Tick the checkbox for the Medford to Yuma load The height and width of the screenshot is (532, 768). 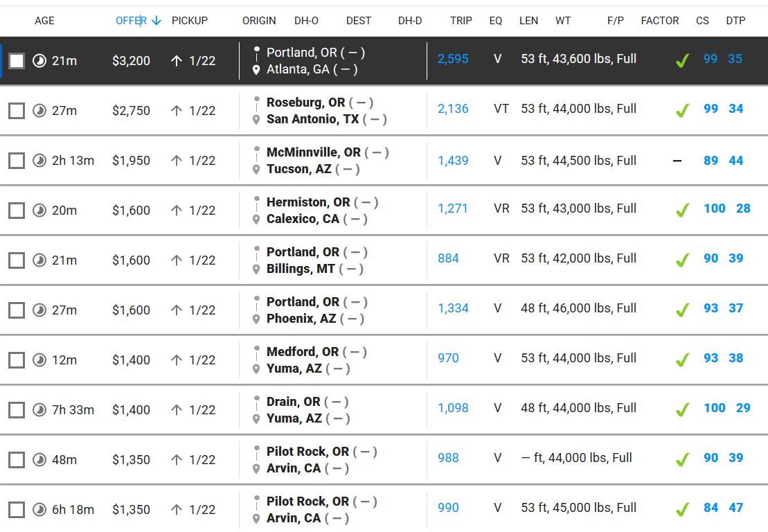click(17, 360)
